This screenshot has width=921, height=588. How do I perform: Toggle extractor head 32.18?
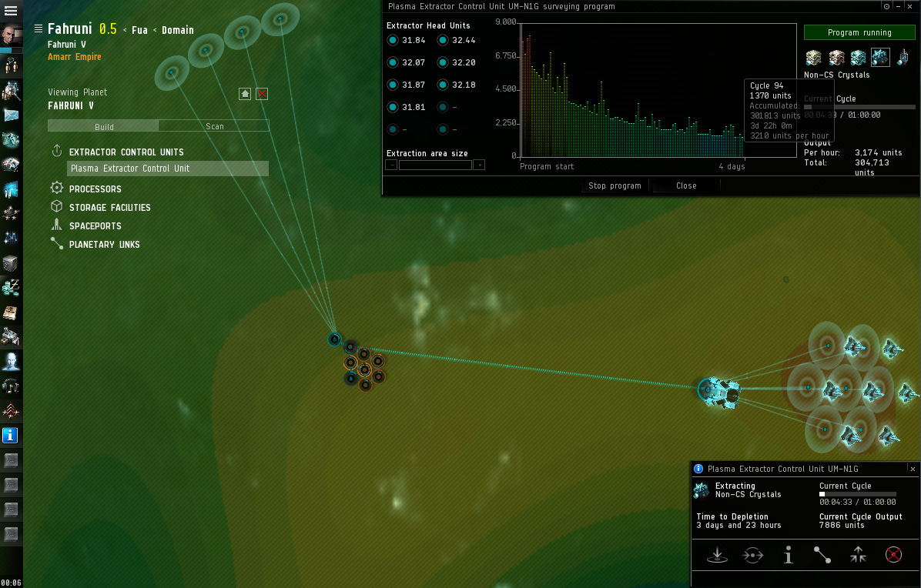[x=443, y=85]
